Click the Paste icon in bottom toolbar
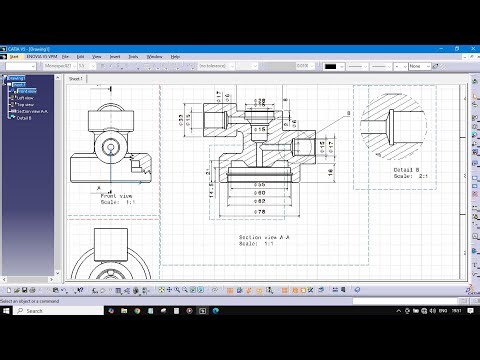480x360 pixels. [x=56, y=290]
